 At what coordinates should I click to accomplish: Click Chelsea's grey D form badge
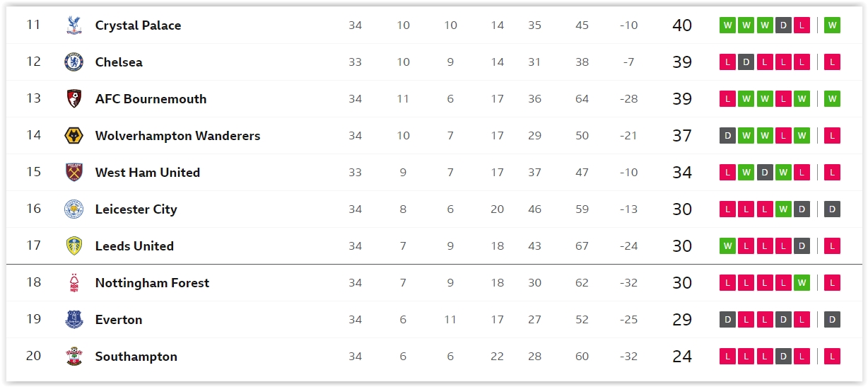click(x=746, y=62)
